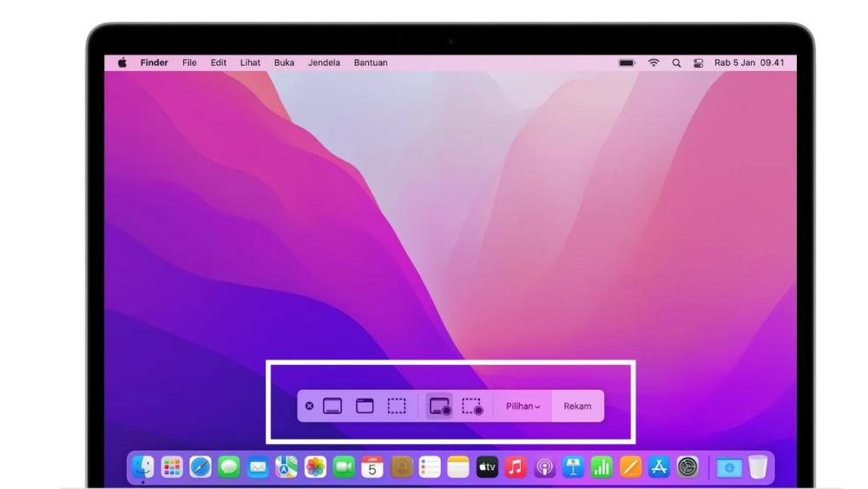Click the Rekam button
Screen dimensions: 868x489
(577, 406)
